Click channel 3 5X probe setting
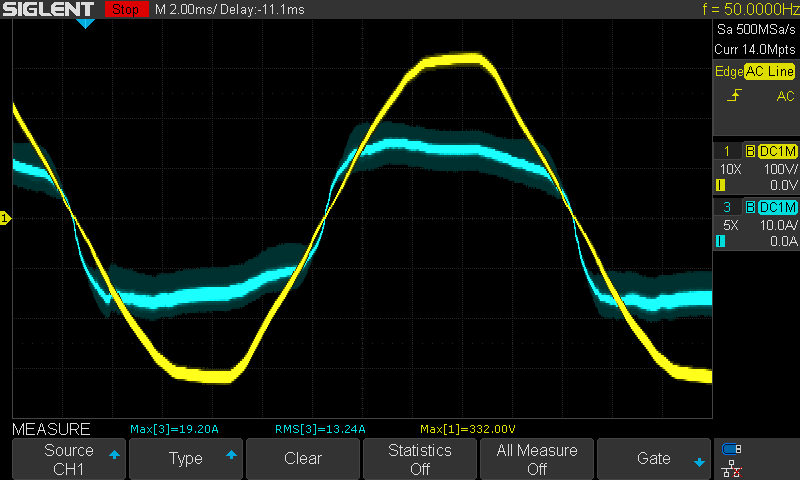800x480 pixels. click(x=731, y=225)
